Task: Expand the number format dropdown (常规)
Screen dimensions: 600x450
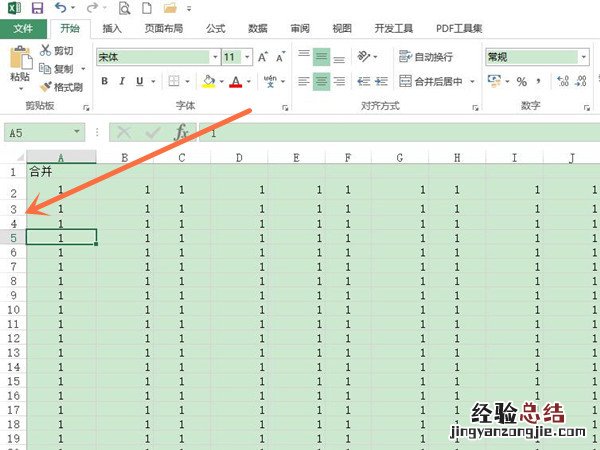Action: pyautogui.click(x=583, y=57)
